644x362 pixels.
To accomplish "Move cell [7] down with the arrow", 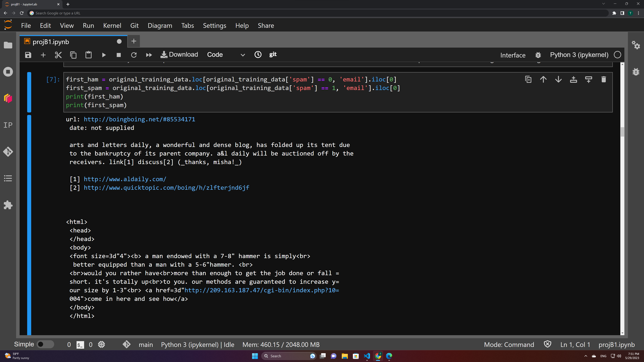I will tap(558, 79).
